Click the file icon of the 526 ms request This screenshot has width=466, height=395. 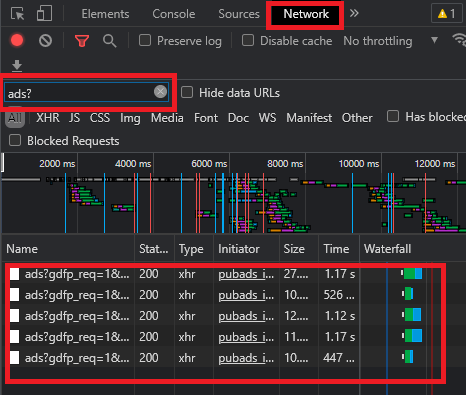[14, 294]
